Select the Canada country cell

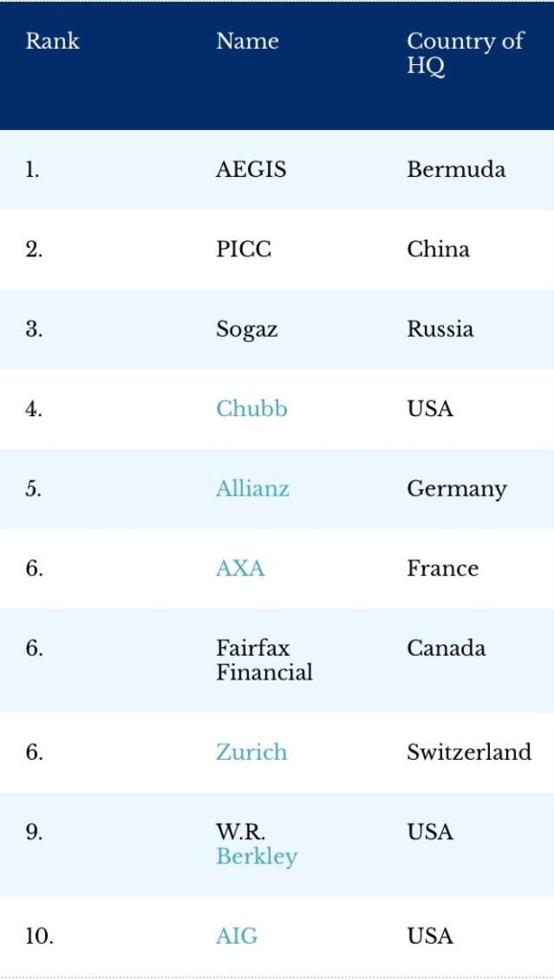[x=447, y=648]
